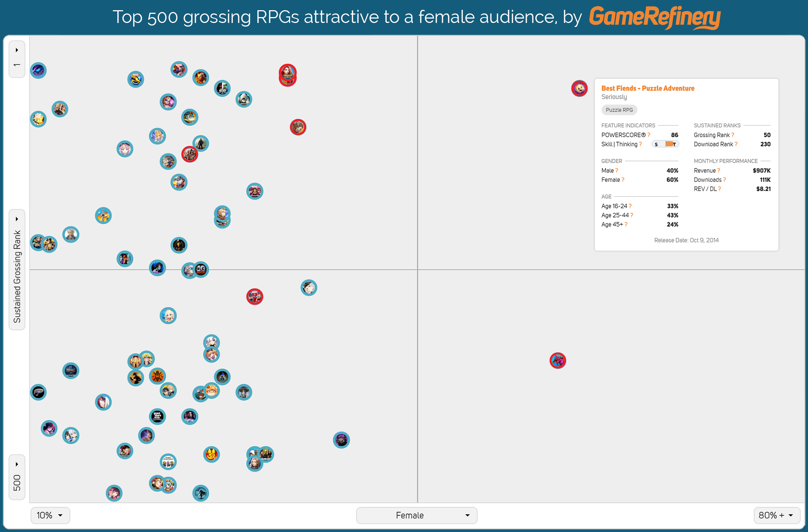The width and height of the screenshot is (808, 532).
Task: Show help for Revenue
Action: [719, 170]
